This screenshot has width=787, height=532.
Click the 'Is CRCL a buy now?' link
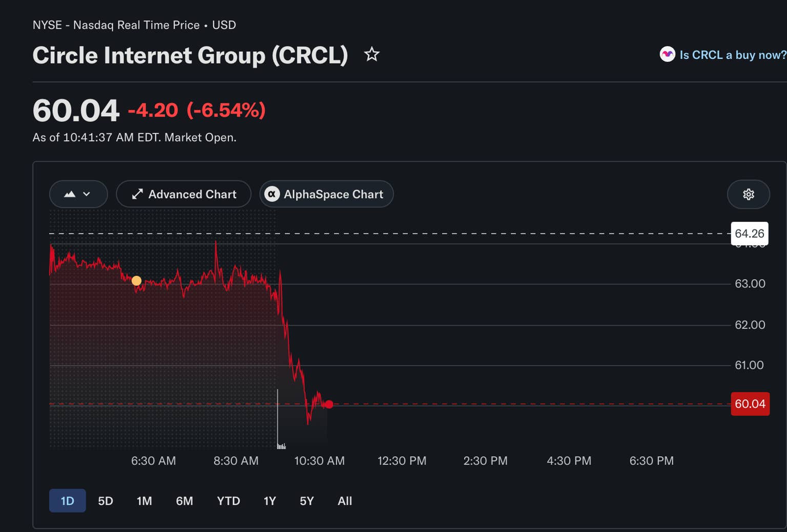click(x=733, y=55)
